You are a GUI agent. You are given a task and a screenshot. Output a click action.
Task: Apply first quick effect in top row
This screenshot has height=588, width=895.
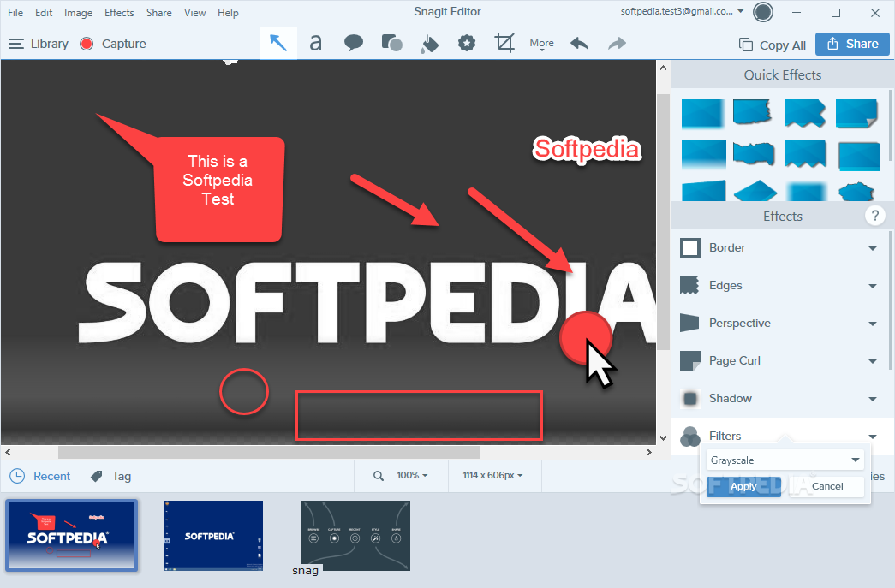tap(702, 112)
